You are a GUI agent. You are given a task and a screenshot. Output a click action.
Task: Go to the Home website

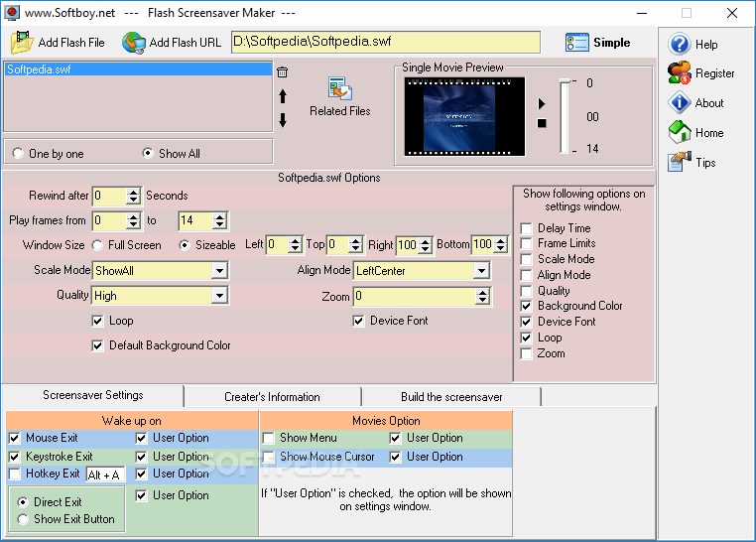pos(695,133)
